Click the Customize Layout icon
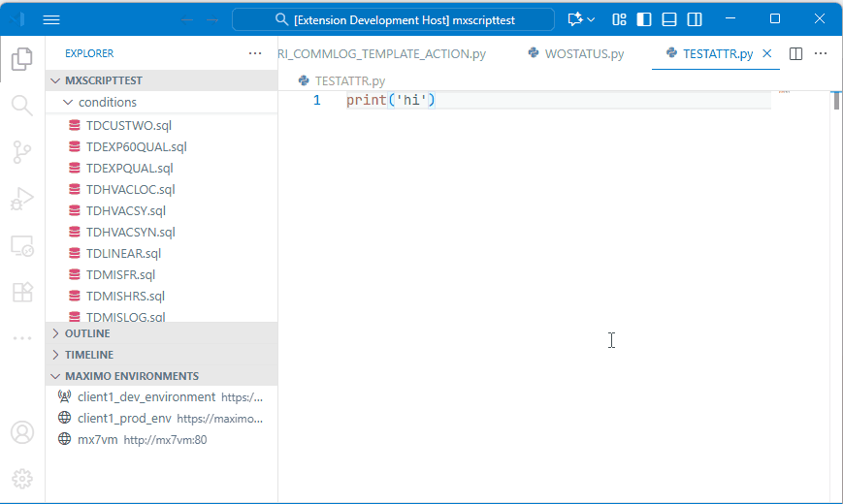The height and width of the screenshot is (504, 843). point(619,20)
